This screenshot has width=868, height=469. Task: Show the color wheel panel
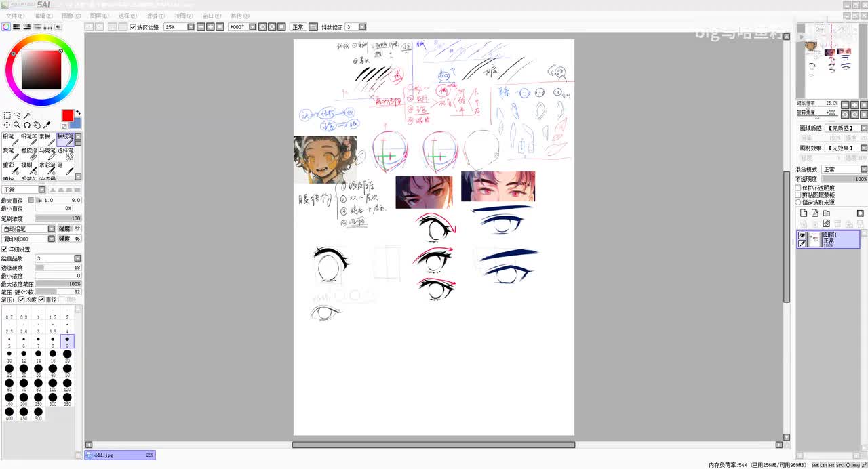click(6, 27)
